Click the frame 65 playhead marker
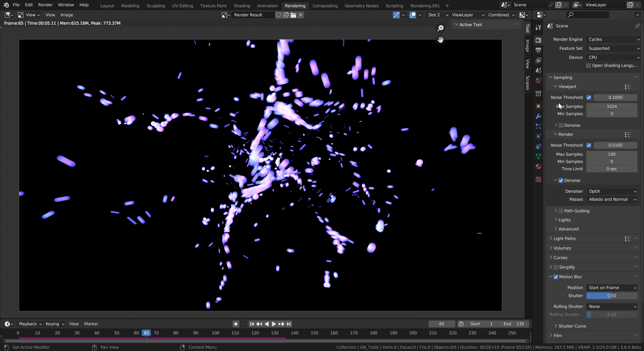Screen dimensions: 644x351 (x=146, y=333)
